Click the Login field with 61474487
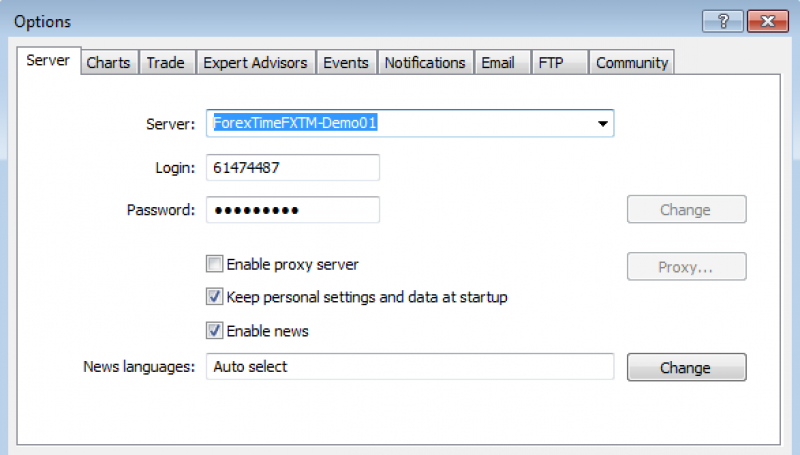This screenshot has width=800, height=455. tap(293, 167)
